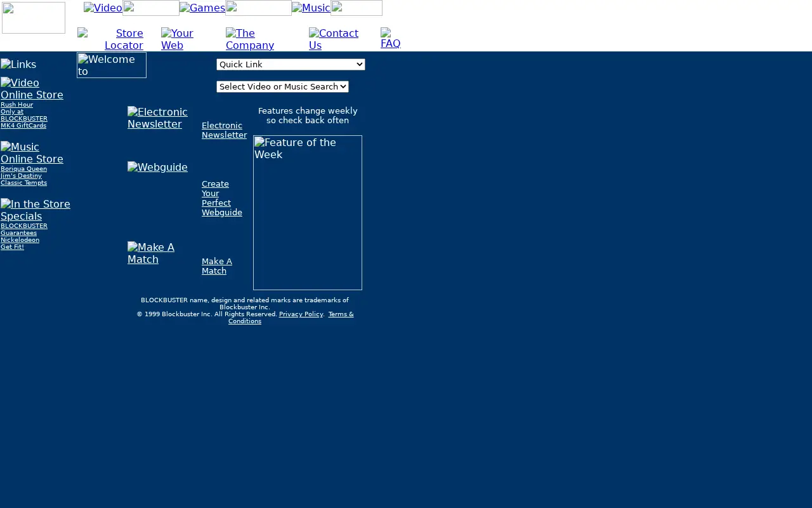The width and height of the screenshot is (812, 508).
Task: Click the broken logo image at top-left
Action: (x=34, y=18)
